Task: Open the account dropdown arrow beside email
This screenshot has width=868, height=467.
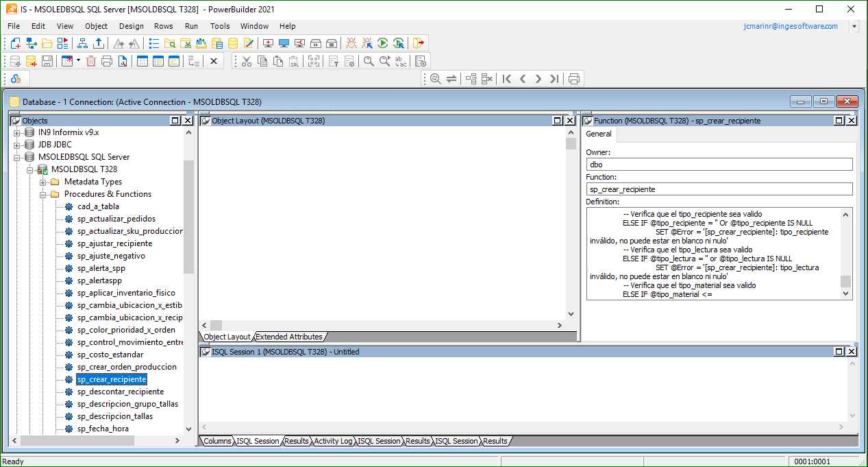Action: pos(854,26)
